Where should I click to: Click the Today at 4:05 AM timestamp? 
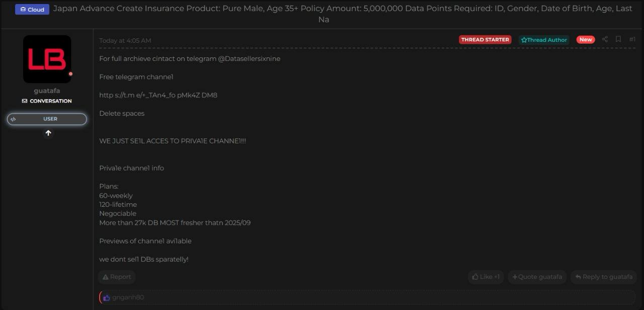[125, 41]
